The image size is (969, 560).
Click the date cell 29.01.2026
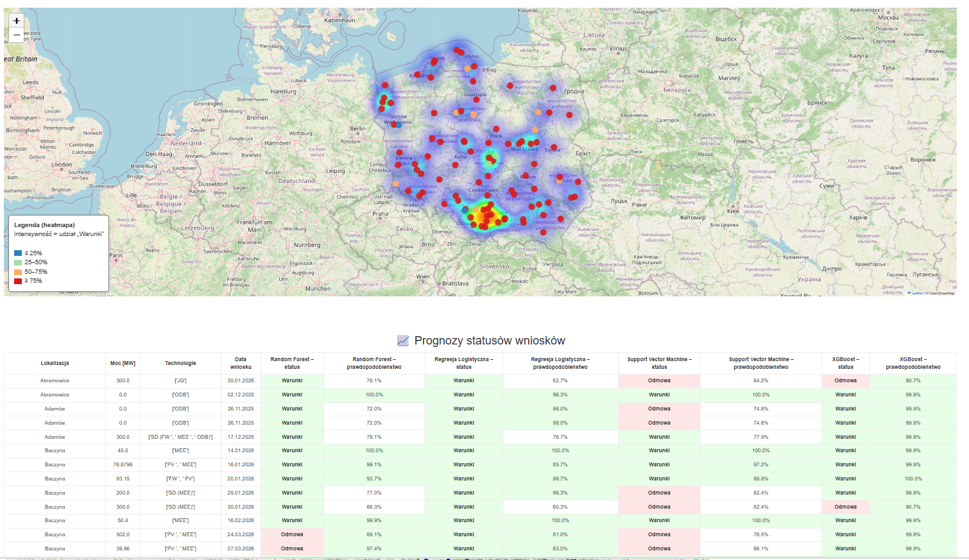tap(241, 493)
